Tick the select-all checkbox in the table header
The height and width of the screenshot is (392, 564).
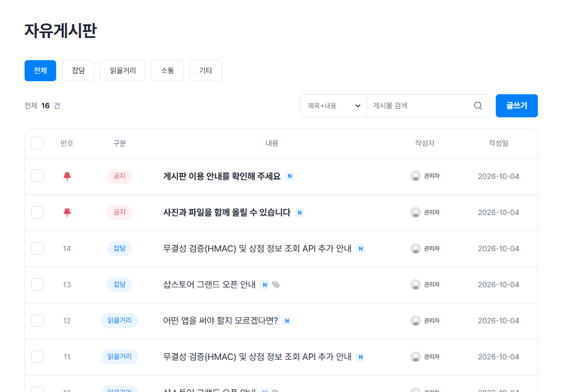pyautogui.click(x=38, y=143)
